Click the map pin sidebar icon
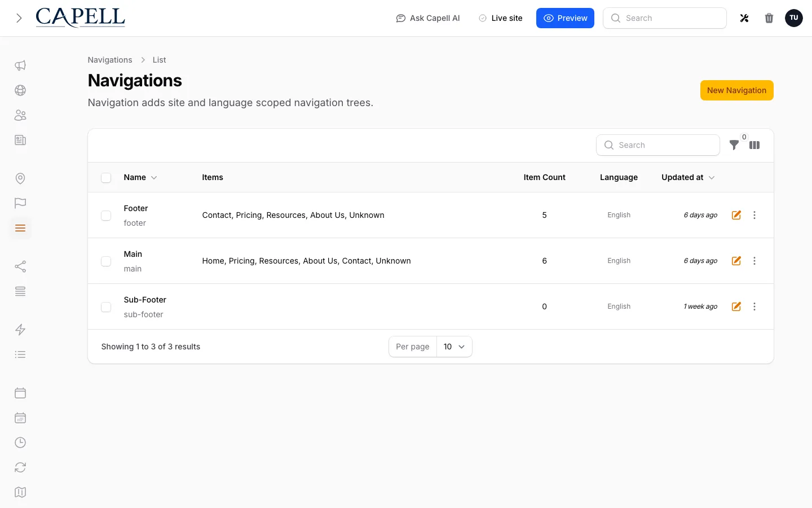The height and width of the screenshot is (508, 812). (20, 178)
